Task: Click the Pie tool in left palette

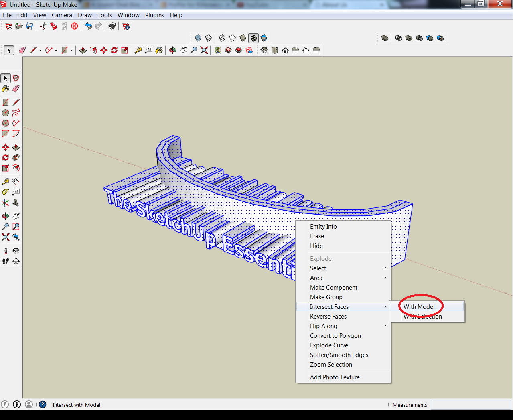Action: (6, 134)
